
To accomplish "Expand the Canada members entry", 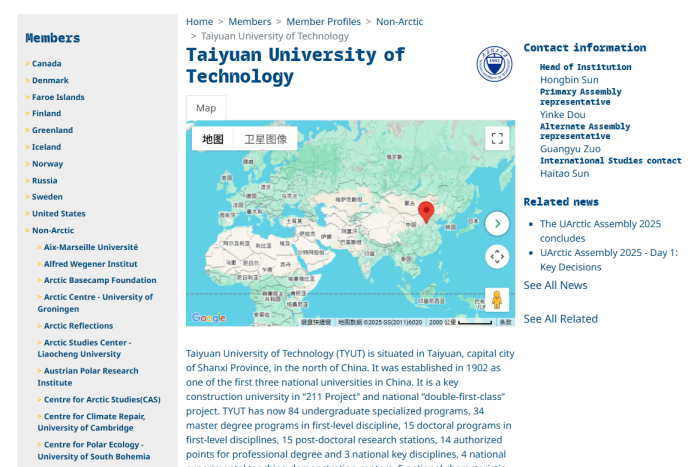I will coord(46,64).
